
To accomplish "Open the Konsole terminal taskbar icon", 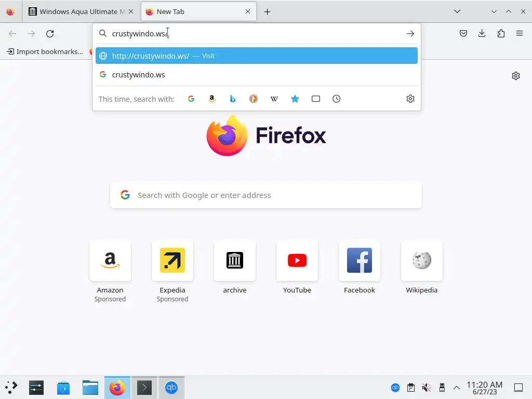I will [144, 388].
